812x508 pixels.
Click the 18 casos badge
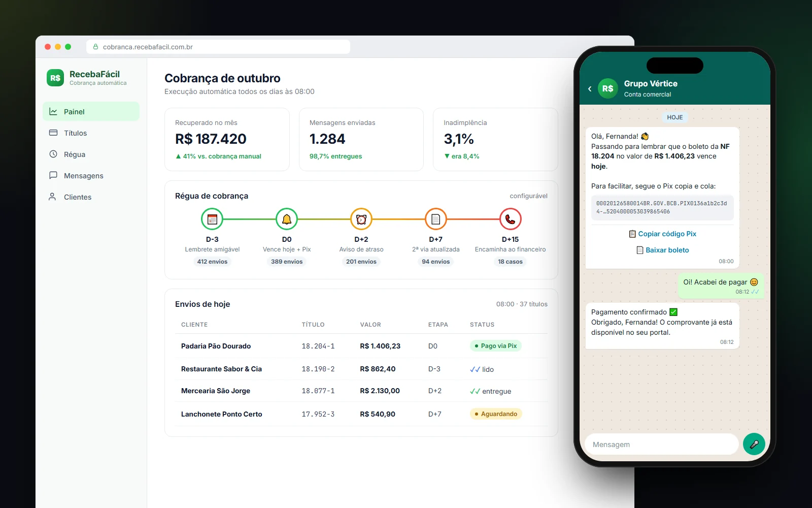click(510, 262)
